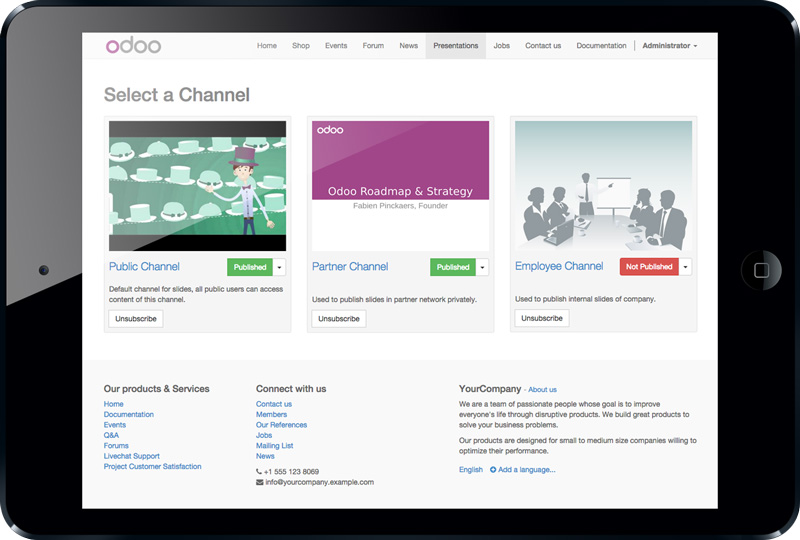The width and height of the screenshot is (800, 540).
Task: Follow the footer Contact us link
Action: tap(274, 404)
